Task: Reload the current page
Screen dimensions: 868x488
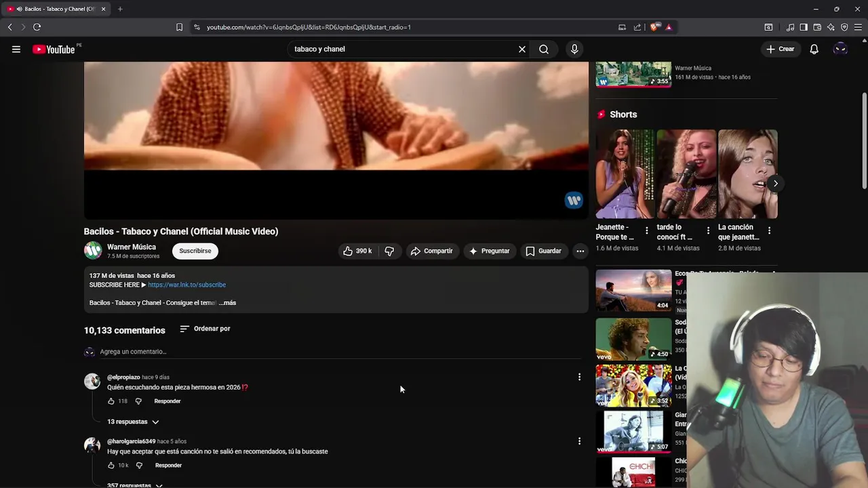Action: coord(37,27)
